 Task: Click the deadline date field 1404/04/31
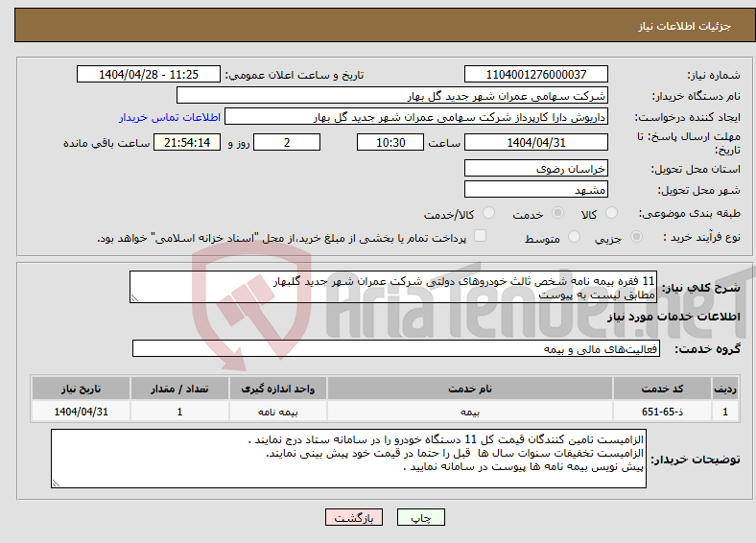(536, 142)
